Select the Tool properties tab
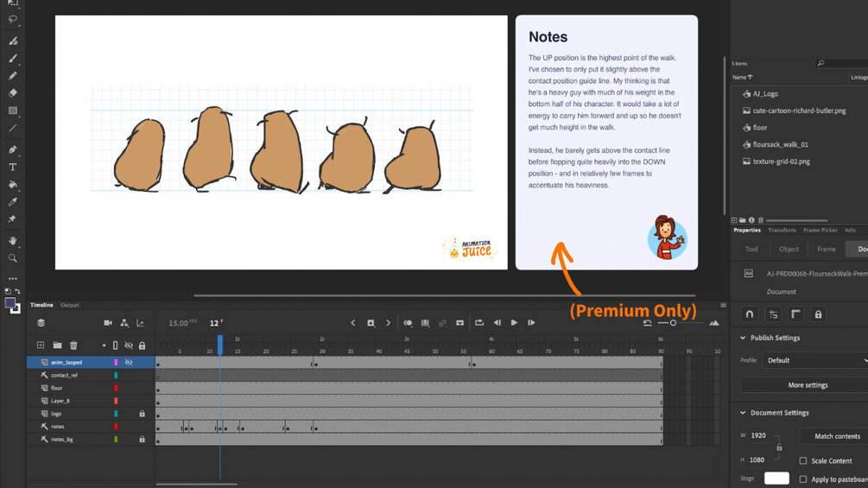Image resolution: width=868 pixels, height=488 pixels. [x=751, y=249]
